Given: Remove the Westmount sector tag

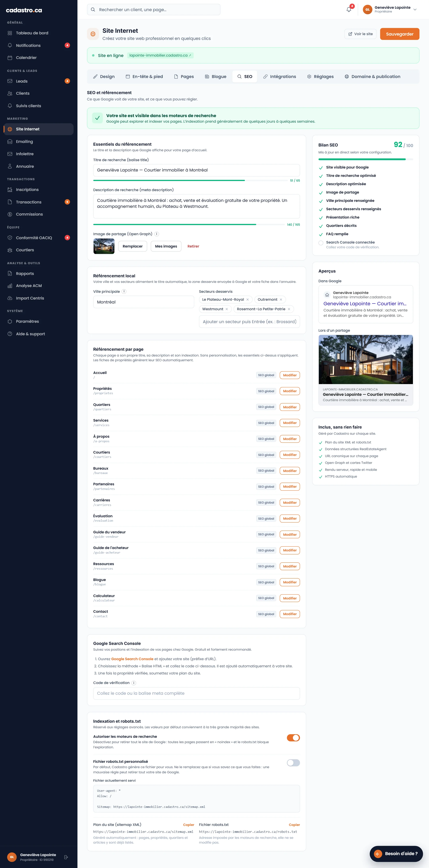Looking at the screenshot, I should click(227, 309).
